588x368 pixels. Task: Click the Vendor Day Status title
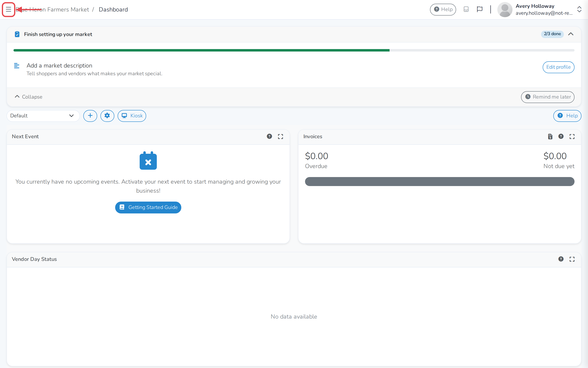point(34,259)
